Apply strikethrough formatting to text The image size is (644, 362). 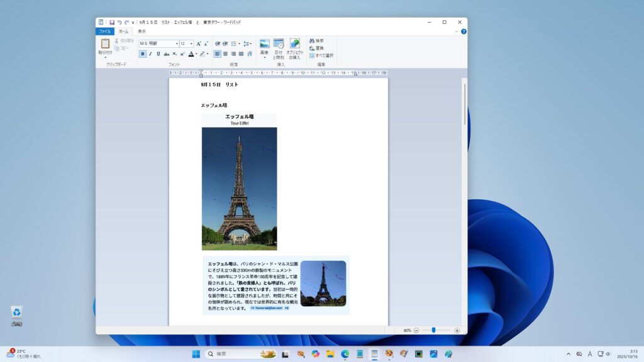click(x=166, y=54)
